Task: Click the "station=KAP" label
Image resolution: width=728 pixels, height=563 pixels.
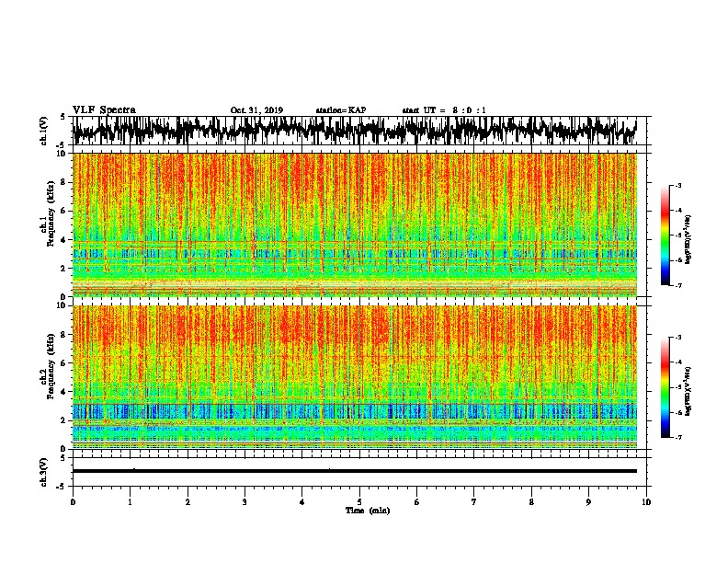Action: click(341, 110)
